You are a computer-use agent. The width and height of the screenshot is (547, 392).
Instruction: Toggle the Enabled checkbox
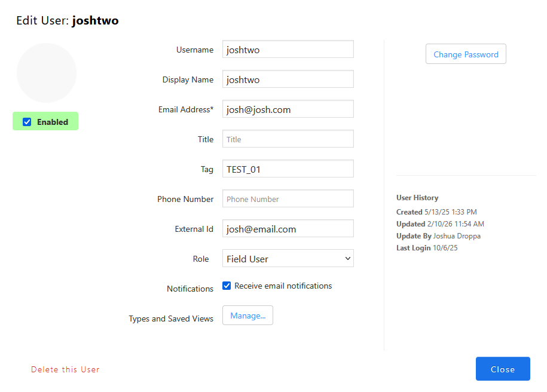27,122
